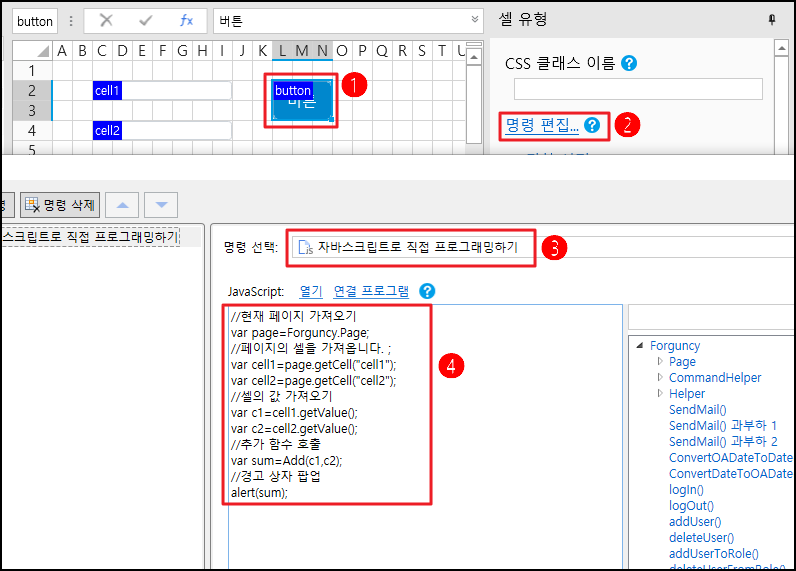Expand the formula bar dropdown chevron
796x571 pixels.
pyautogui.click(x=475, y=20)
